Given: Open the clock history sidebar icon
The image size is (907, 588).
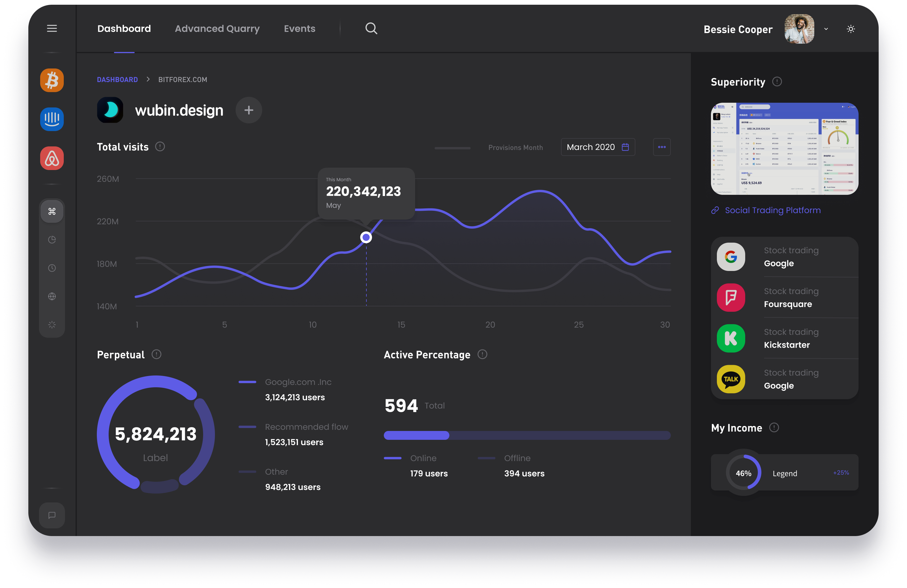Looking at the screenshot, I should click(52, 268).
